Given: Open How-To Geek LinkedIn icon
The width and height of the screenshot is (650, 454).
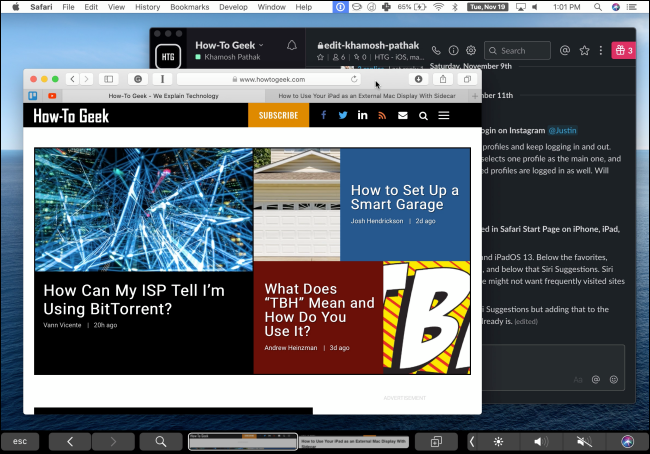Looking at the screenshot, I should click(x=362, y=115).
